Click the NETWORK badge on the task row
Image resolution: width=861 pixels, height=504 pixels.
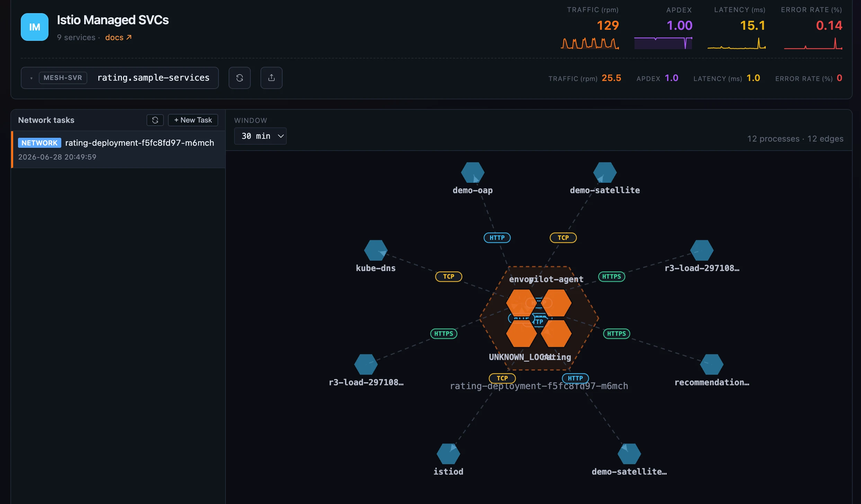pos(39,143)
